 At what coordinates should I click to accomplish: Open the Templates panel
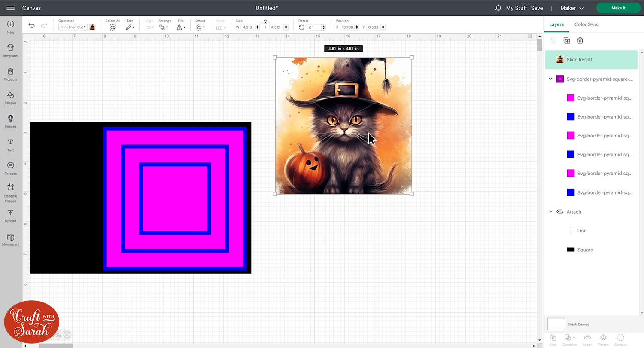11,51
